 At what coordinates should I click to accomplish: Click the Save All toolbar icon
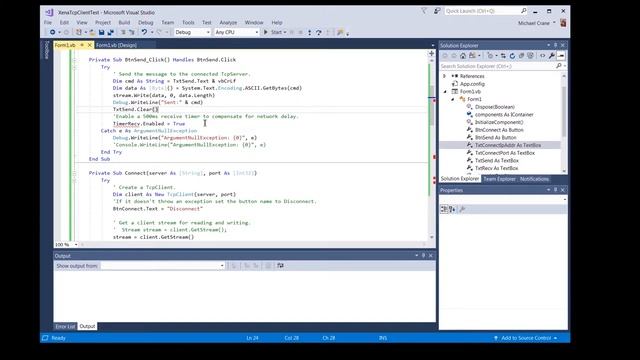(x=110, y=32)
